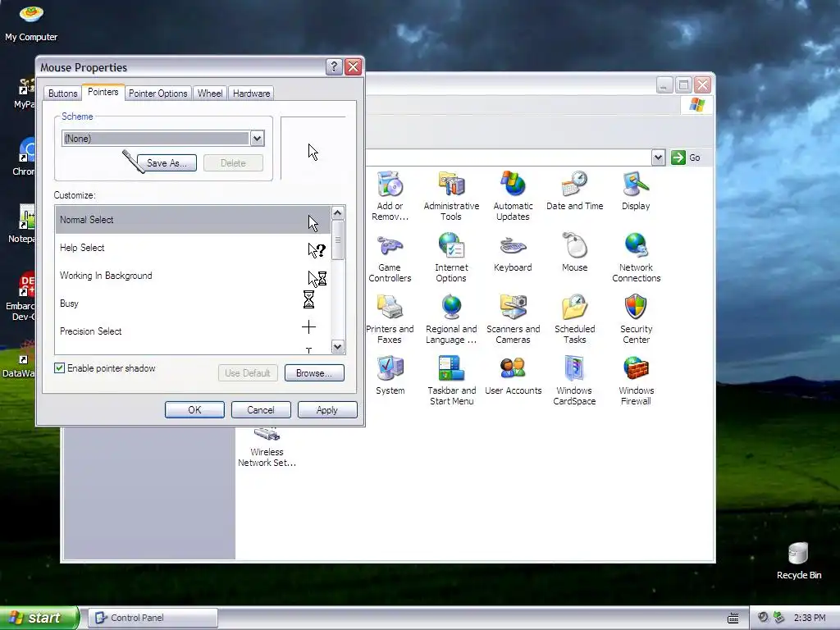
Task: Switch to the Buttons tab
Action: pyautogui.click(x=62, y=94)
